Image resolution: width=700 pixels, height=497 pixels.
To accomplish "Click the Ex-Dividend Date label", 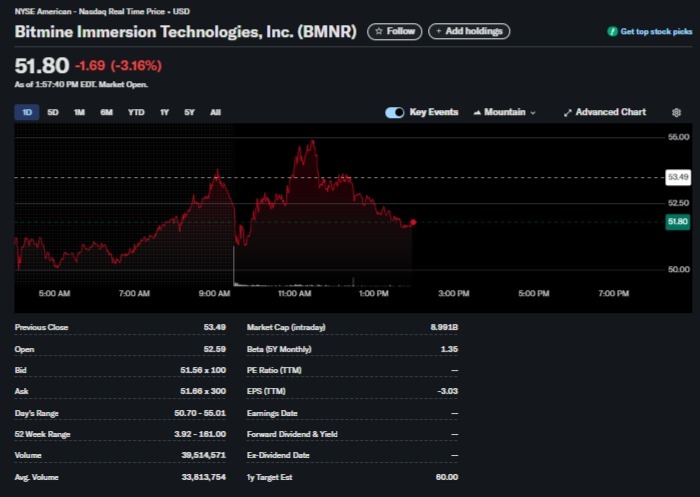I will pyautogui.click(x=278, y=455).
